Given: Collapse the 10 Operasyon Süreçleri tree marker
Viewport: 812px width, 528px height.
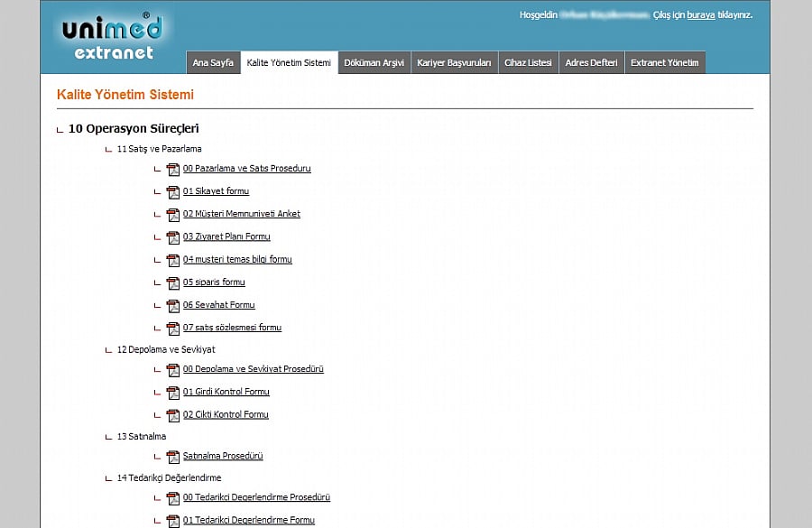Looking at the screenshot, I should 60,130.
